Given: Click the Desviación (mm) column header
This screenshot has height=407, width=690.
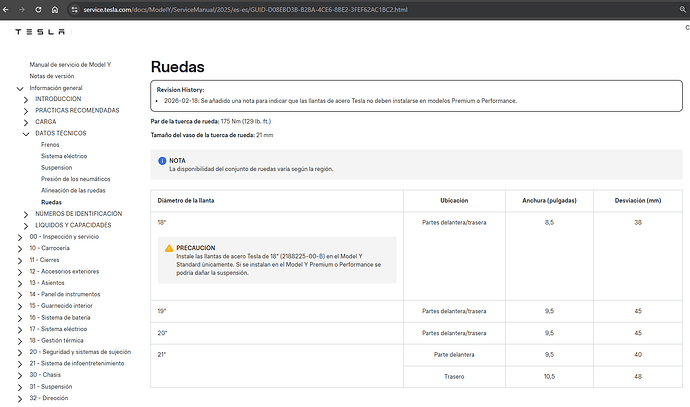Looking at the screenshot, I should coord(638,201).
